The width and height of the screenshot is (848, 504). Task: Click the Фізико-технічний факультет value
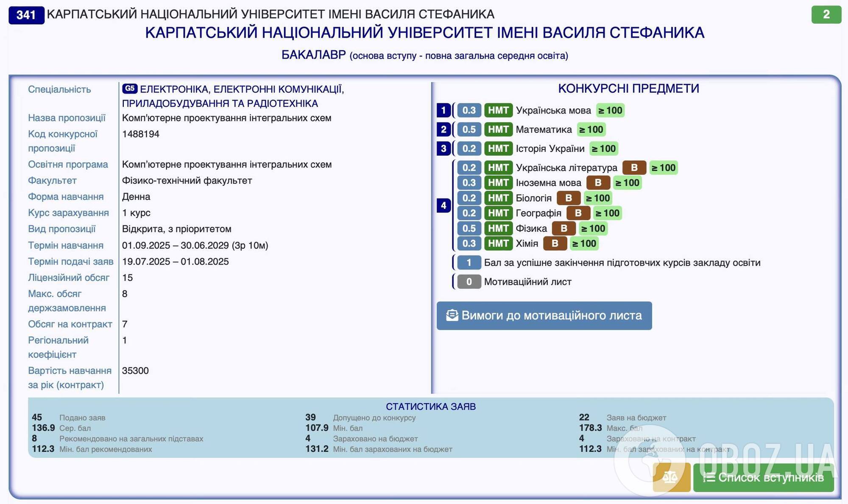(x=187, y=181)
